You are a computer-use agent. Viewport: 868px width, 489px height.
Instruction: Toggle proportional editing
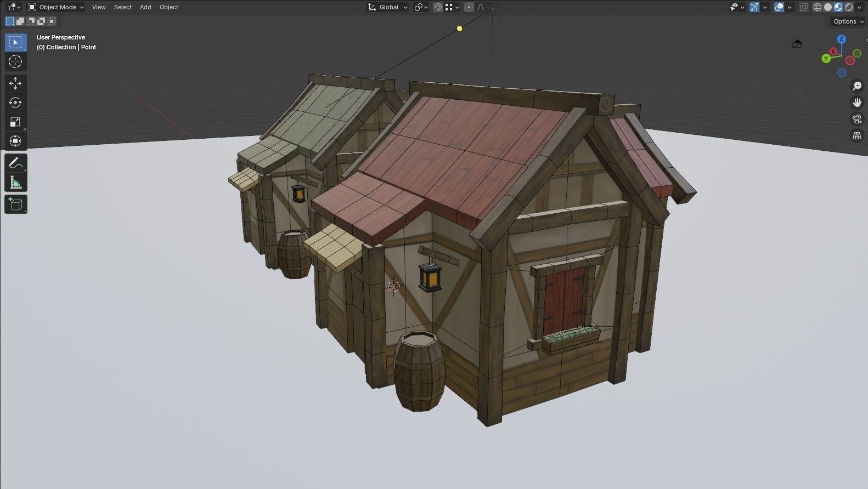469,7
